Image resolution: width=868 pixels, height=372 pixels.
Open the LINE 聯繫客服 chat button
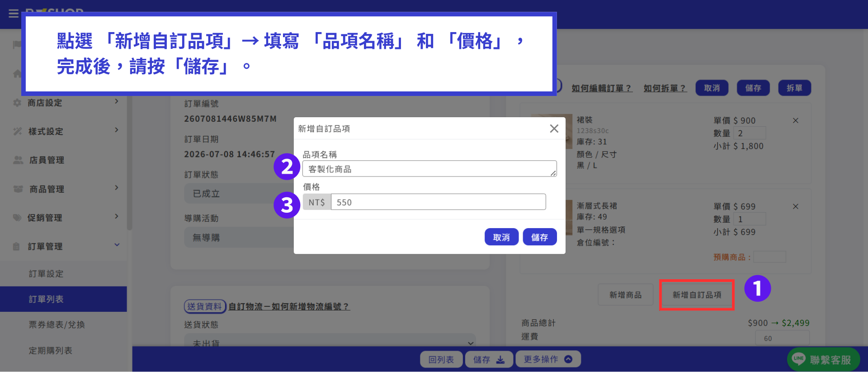pos(823,360)
